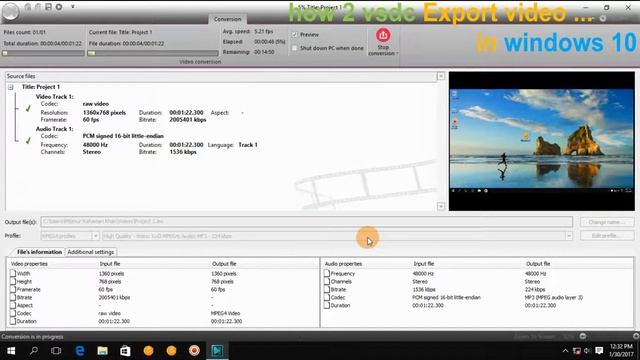Image resolution: width=640 pixels, height=360 pixels.
Task: Toggle the Width video property checkbox
Action: click(13, 273)
